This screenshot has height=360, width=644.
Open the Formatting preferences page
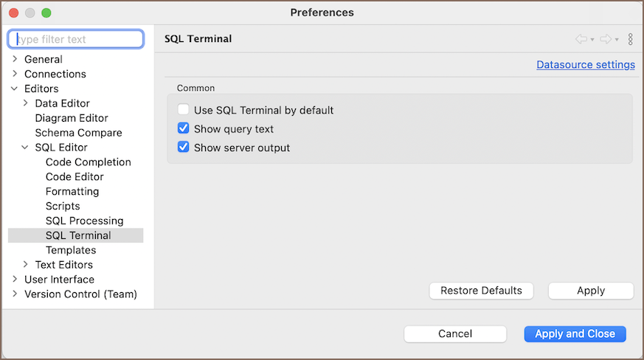pos(72,192)
